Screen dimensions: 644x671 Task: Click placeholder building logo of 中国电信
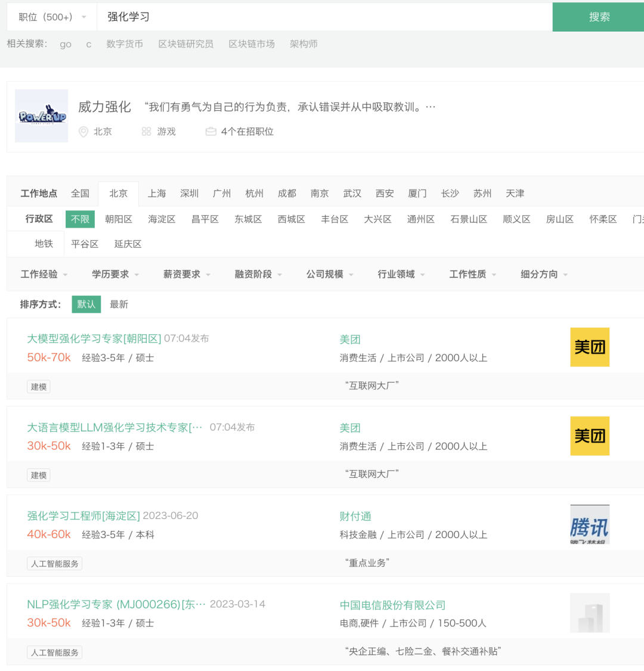click(x=590, y=613)
